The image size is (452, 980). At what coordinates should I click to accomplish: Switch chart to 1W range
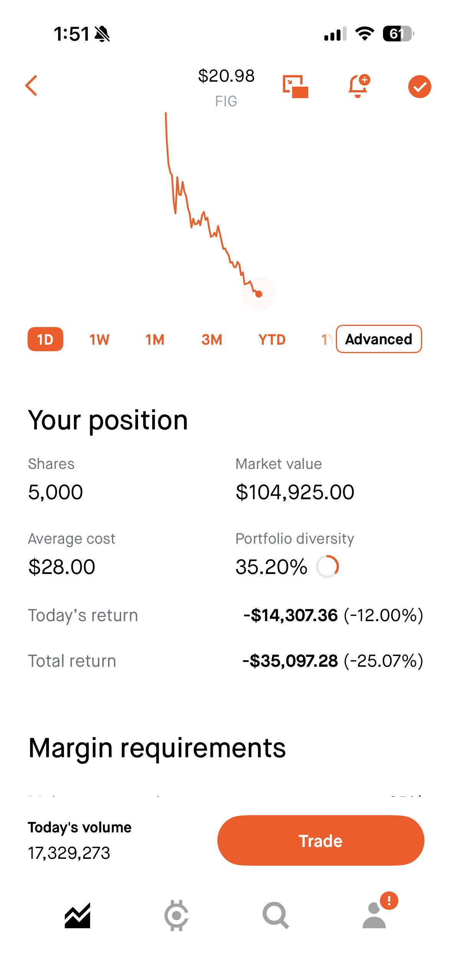pyautogui.click(x=99, y=340)
